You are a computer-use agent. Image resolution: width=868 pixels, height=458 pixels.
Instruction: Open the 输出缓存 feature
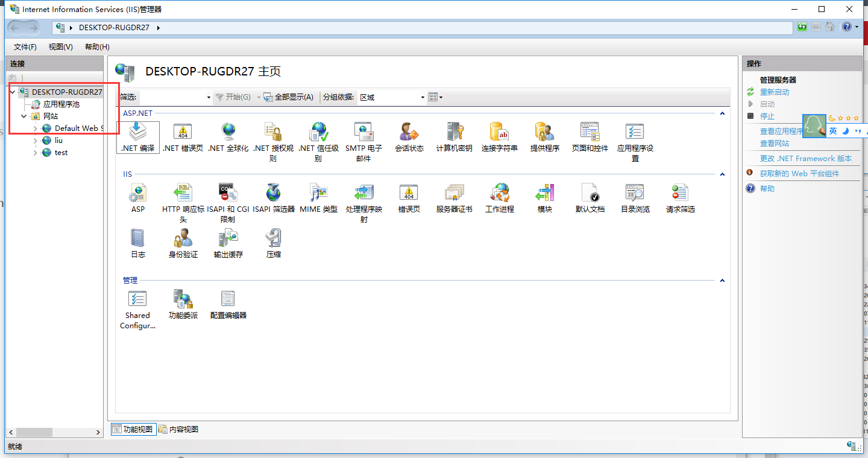coord(228,243)
